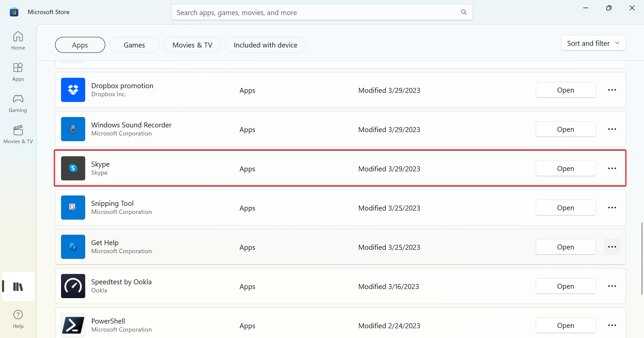644x338 pixels.
Task: Open more options for PowerShell
Action: click(612, 325)
